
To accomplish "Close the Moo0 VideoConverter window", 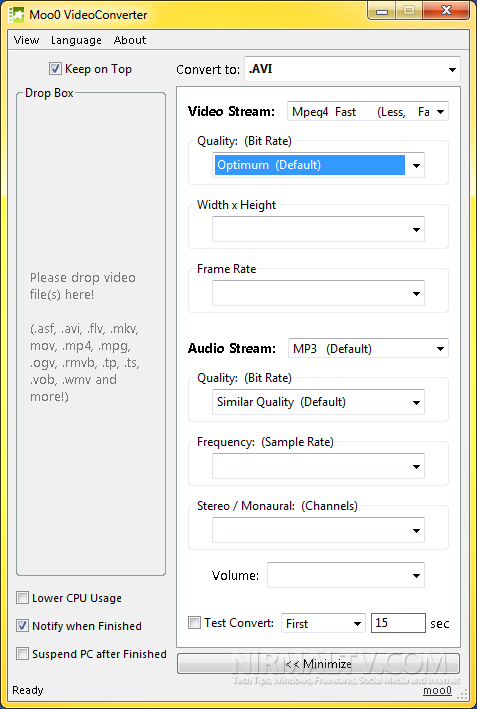I will [446, 11].
